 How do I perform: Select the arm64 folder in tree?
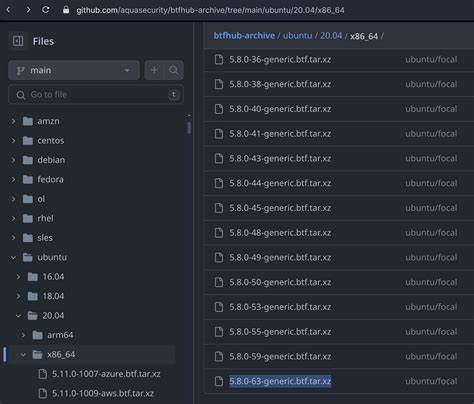60,335
